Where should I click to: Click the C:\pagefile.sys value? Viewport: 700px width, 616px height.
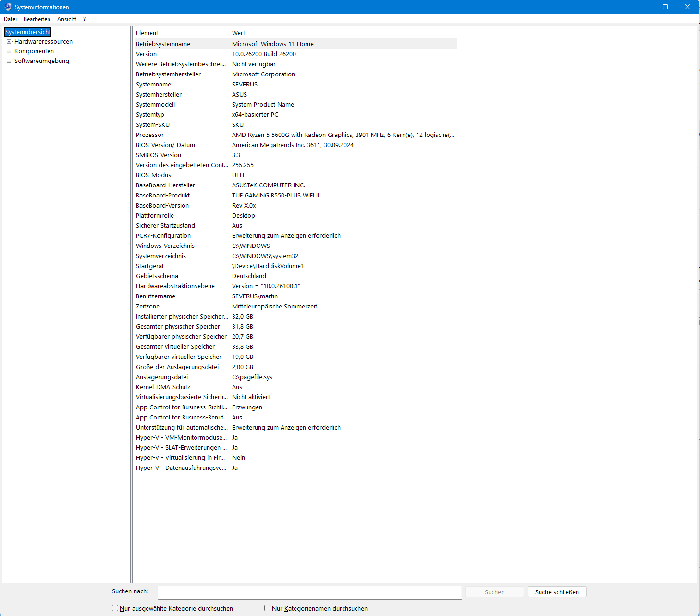coord(252,377)
